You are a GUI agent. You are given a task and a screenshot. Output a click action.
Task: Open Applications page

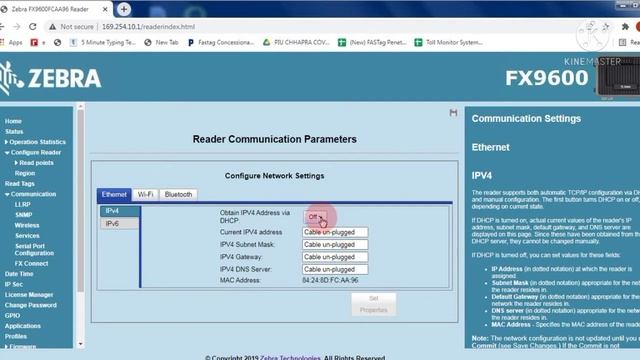coord(22,326)
